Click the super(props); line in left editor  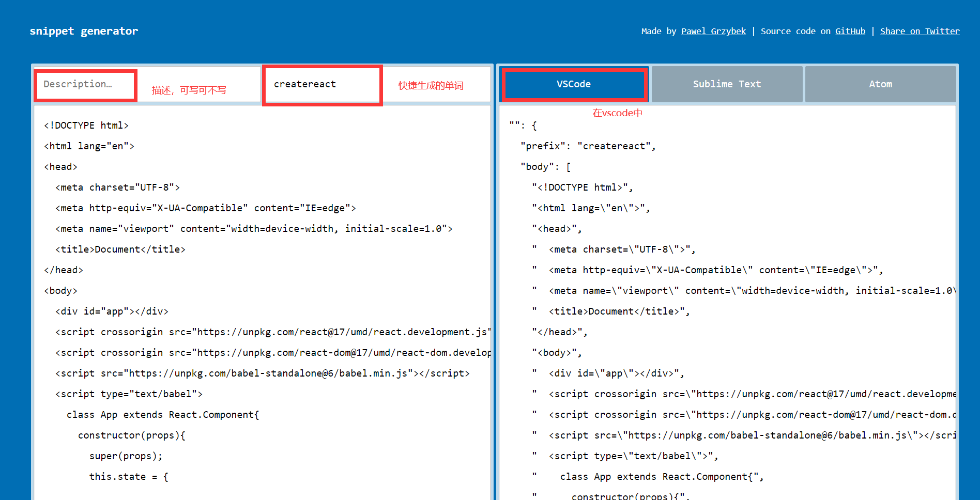[126, 456]
